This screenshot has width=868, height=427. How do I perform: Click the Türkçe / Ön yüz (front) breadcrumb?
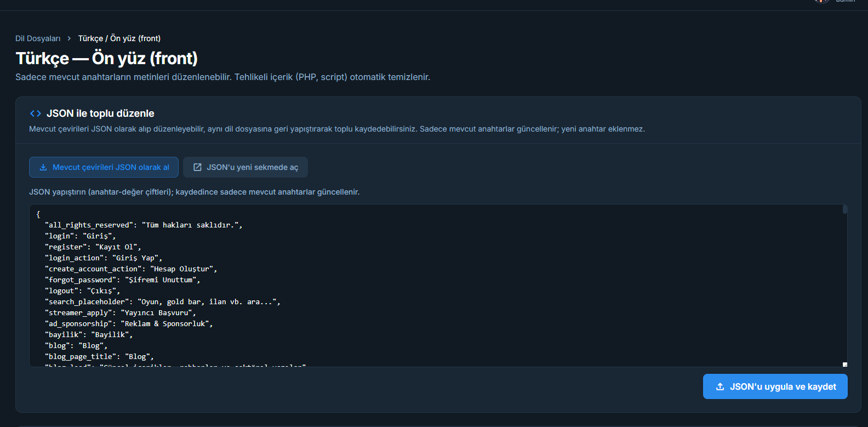tap(119, 38)
